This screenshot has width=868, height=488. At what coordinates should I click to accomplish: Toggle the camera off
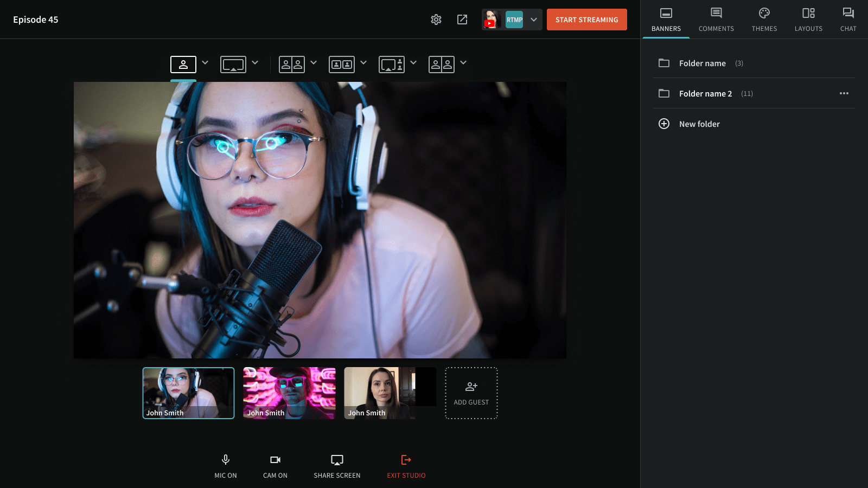[x=276, y=466]
